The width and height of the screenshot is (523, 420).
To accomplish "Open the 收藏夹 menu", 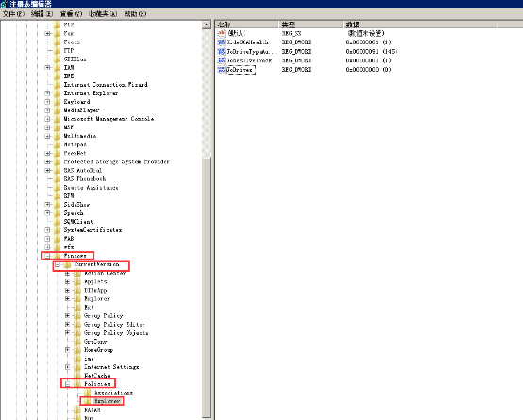I will 103,14.
